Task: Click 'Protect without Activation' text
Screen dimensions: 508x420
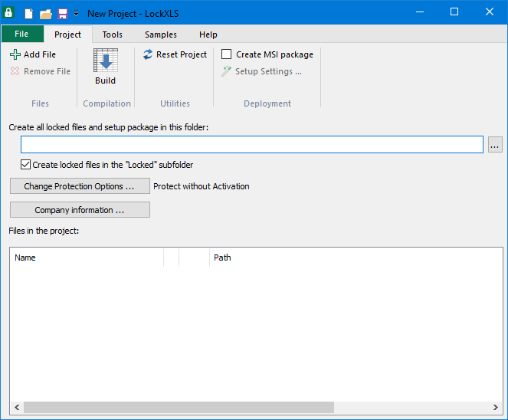Action: click(x=202, y=186)
